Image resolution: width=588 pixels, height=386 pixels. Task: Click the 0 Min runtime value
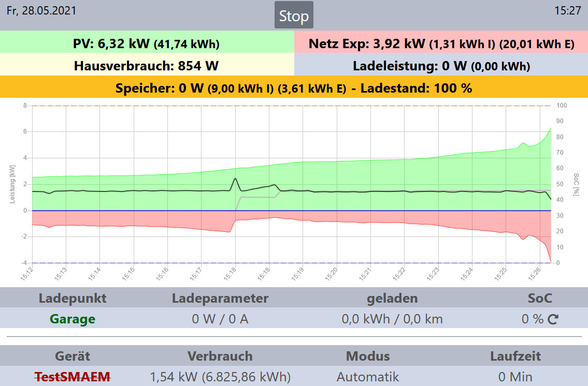(515, 377)
